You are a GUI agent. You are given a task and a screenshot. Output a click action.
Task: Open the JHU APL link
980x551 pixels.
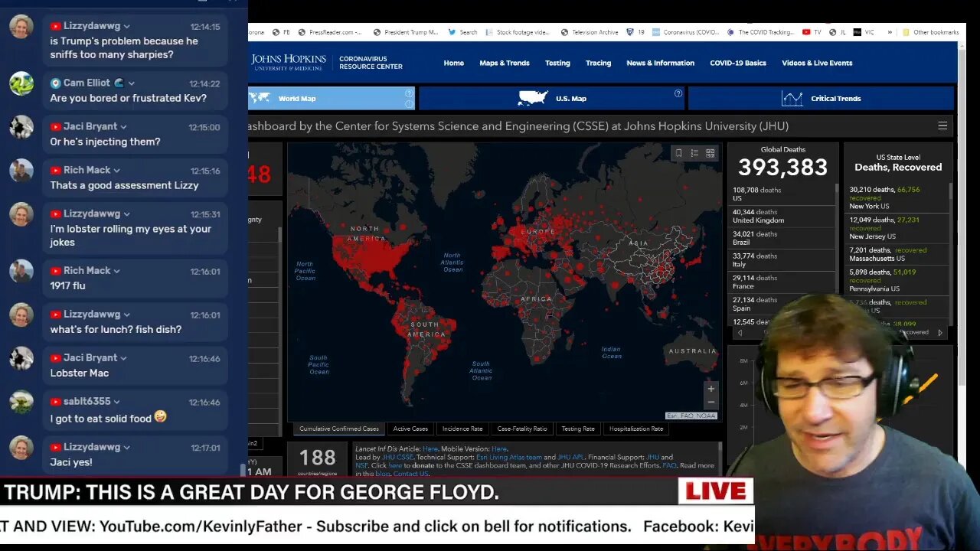click(x=569, y=457)
